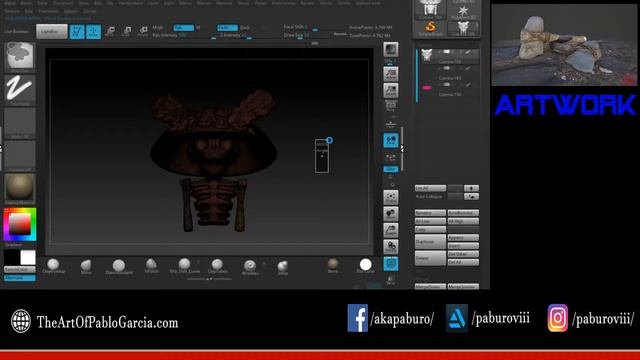Click the List All button
Screen dimensions: 640x360
pyautogui.click(x=430, y=188)
